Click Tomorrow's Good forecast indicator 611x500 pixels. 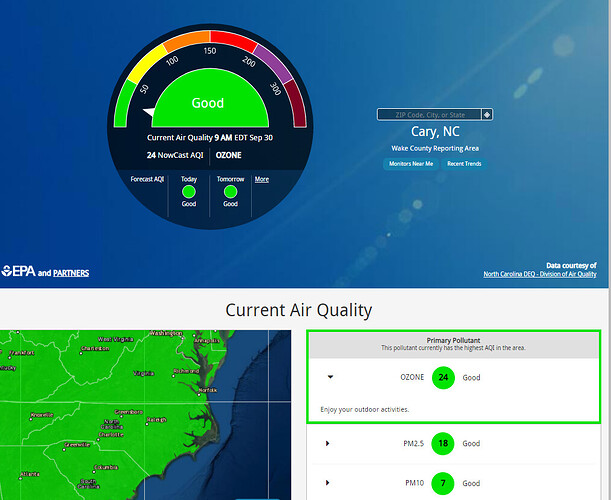(230, 192)
